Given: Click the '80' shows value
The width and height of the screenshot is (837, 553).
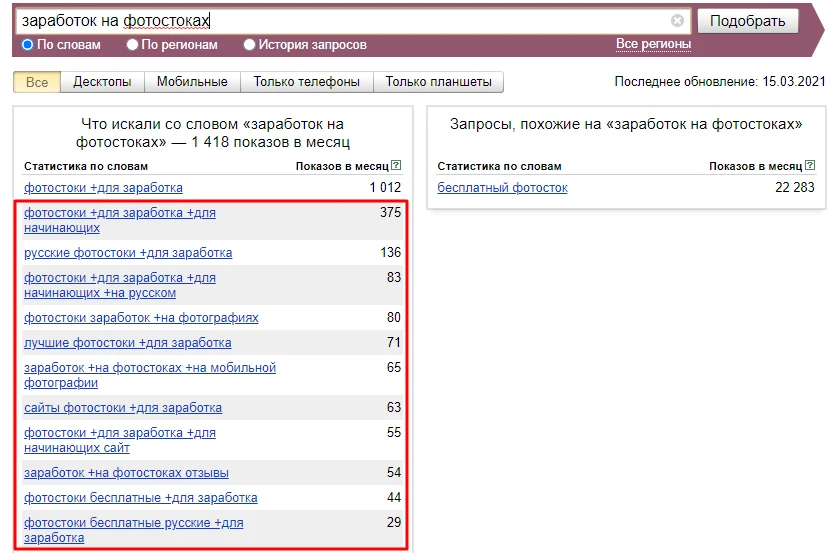Looking at the screenshot, I should (394, 318).
